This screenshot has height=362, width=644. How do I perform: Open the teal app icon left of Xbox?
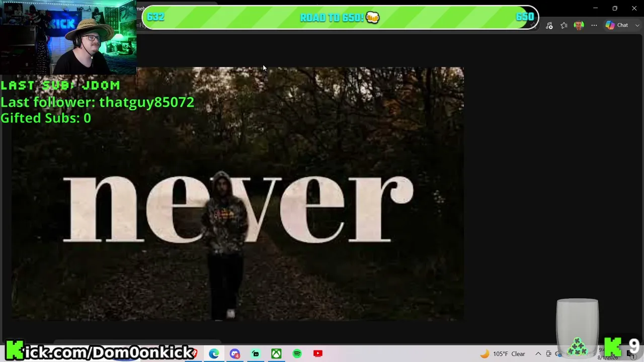pyautogui.click(x=256, y=354)
